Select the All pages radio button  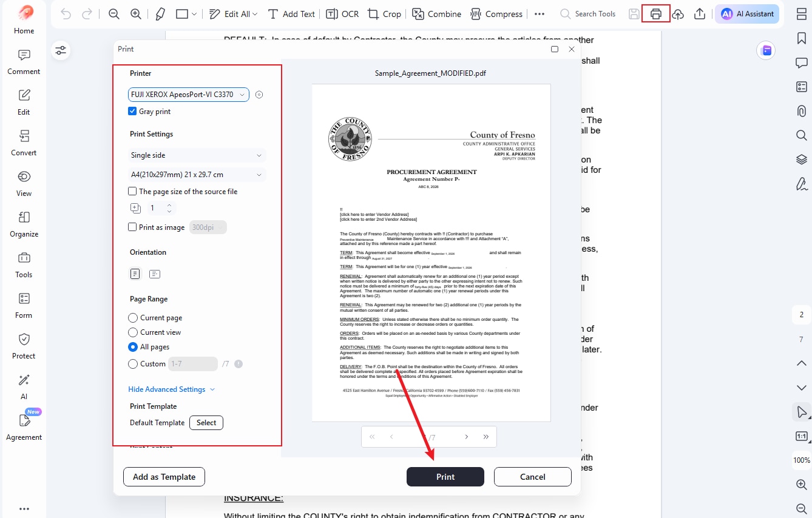133,347
